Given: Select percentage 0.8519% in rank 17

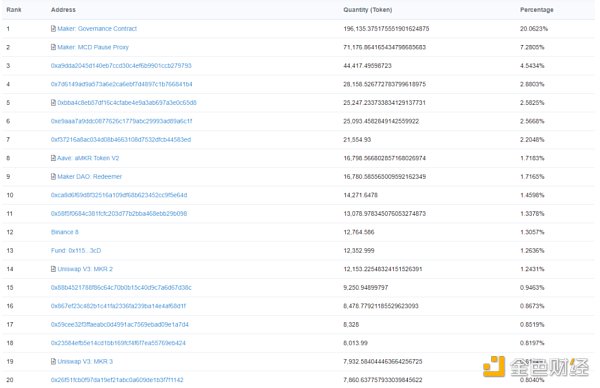Looking at the screenshot, I should click(x=532, y=324).
